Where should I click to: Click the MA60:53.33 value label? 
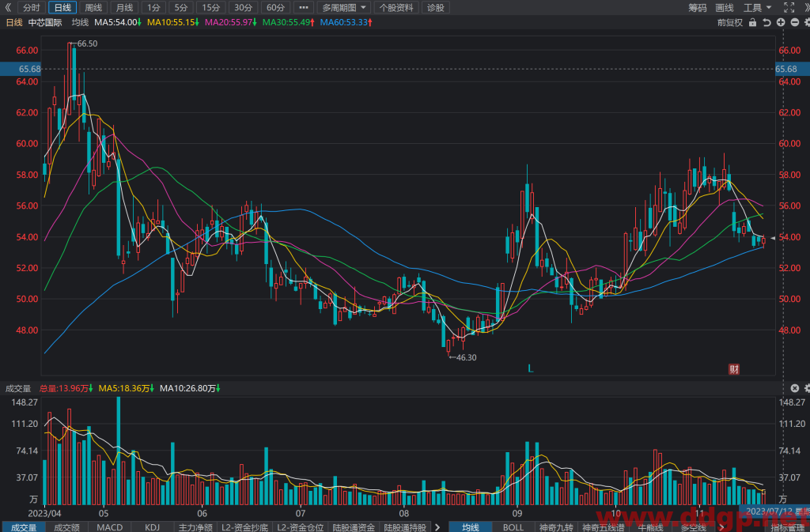click(x=346, y=23)
